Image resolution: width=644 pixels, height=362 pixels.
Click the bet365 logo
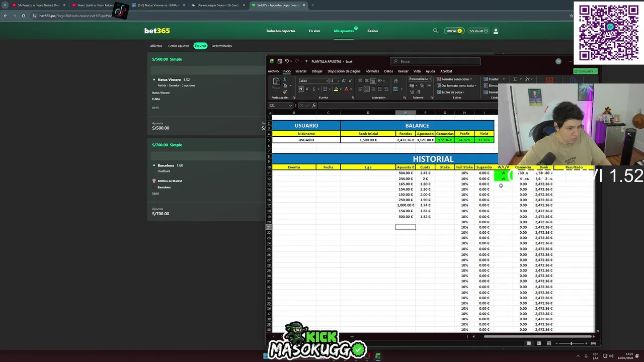[157, 31]
